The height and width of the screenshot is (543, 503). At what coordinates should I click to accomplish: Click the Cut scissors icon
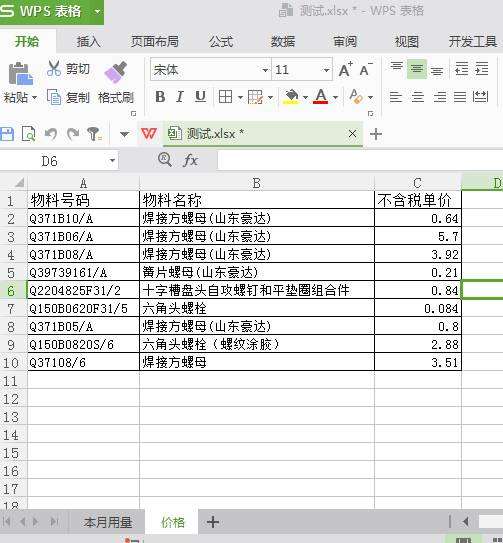54,68
